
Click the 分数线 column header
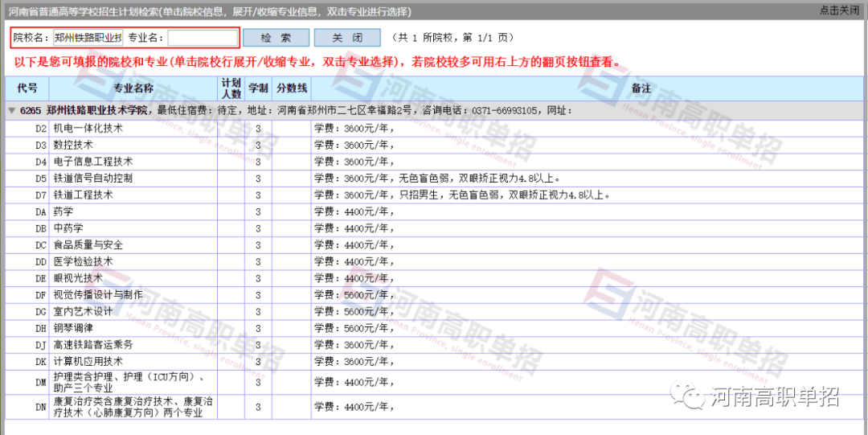coord(291,88)
